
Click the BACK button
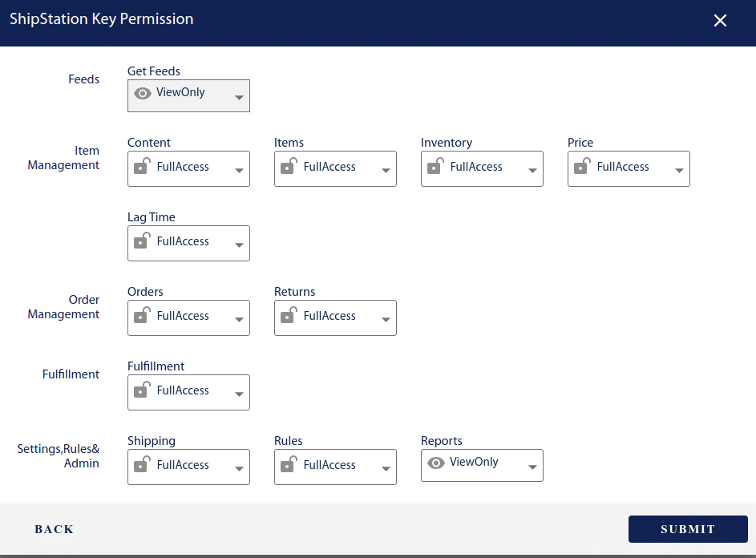tap(54, 529)
